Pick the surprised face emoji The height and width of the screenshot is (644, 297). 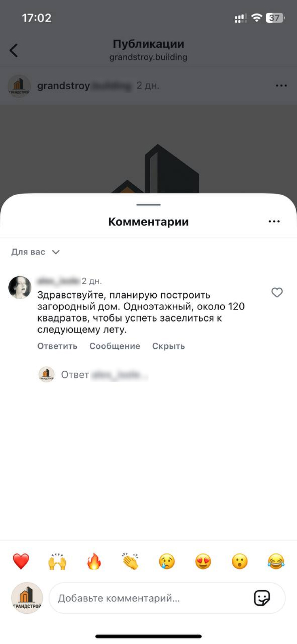coord(240,561)
